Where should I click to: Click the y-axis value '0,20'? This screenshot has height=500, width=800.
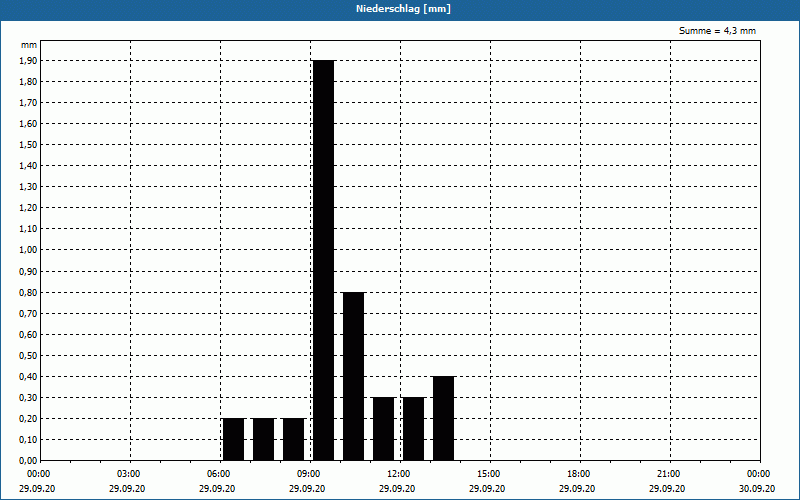(28, 418)
